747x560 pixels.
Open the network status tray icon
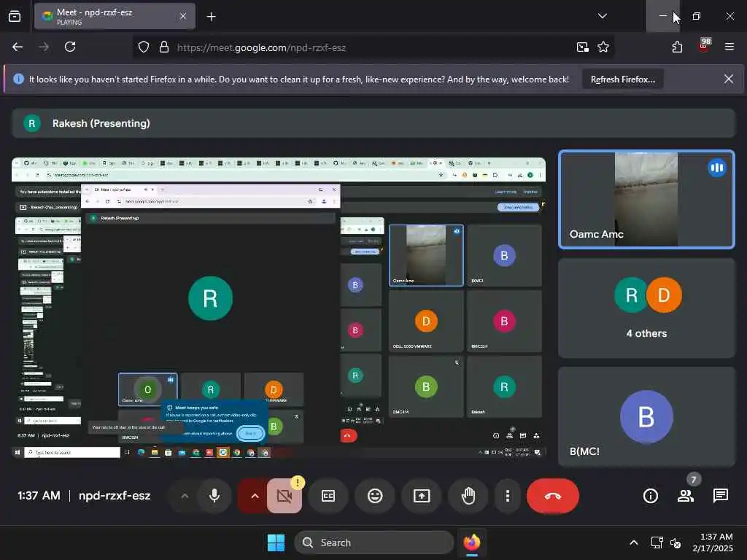(x=657, y=542)
